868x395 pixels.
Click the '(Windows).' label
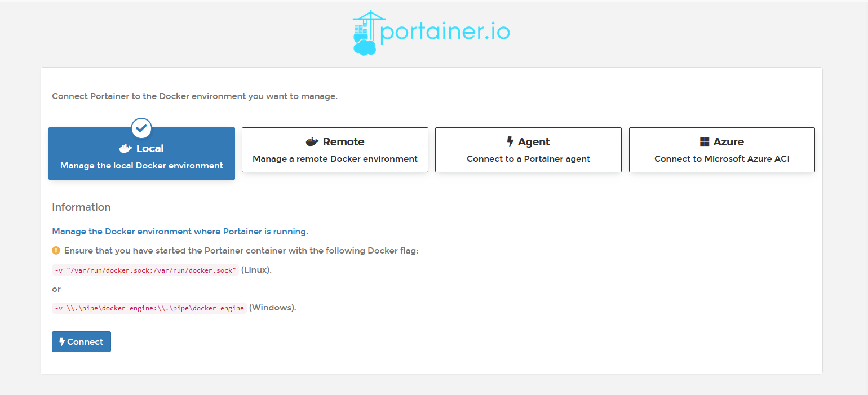273,308
